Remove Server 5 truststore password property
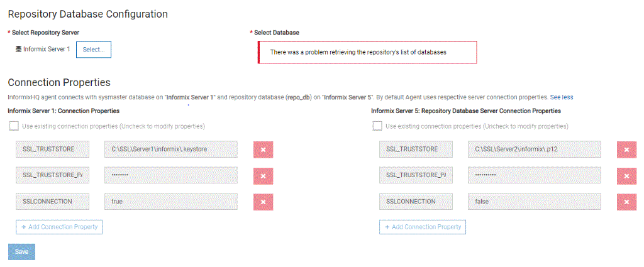Image resolution: width=644 pixels, height=267 pixels. (626, 176)
